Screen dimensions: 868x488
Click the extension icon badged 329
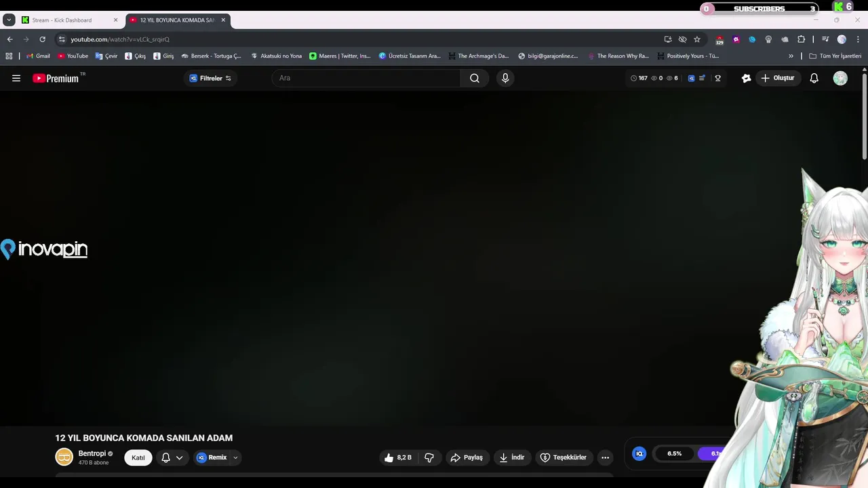point(719,40)
